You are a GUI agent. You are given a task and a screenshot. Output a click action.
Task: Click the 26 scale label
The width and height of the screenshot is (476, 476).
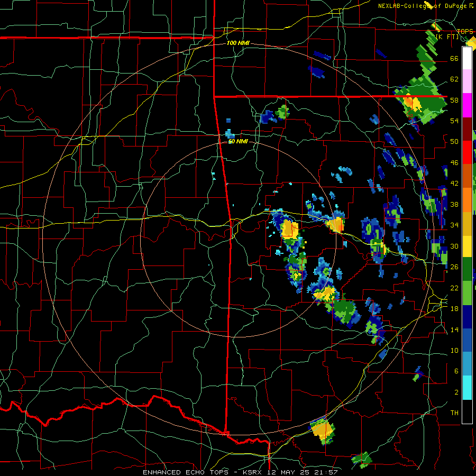454,267
